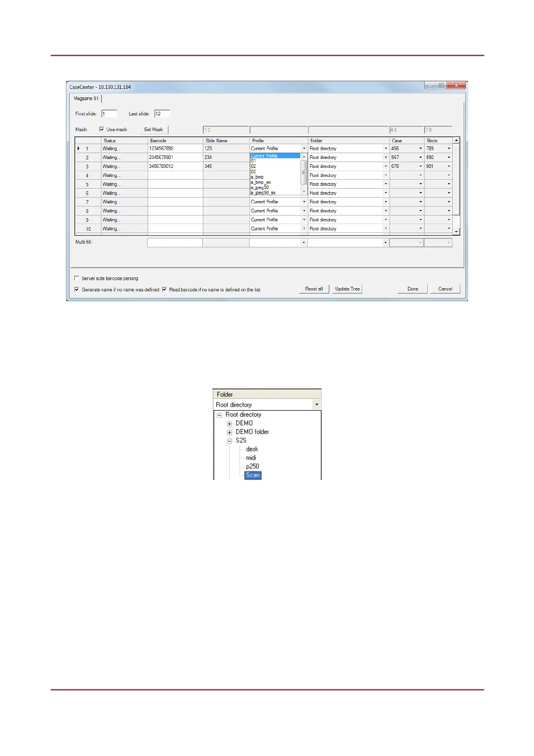
Task: Click the Reset all button
Action: [314, 289]
